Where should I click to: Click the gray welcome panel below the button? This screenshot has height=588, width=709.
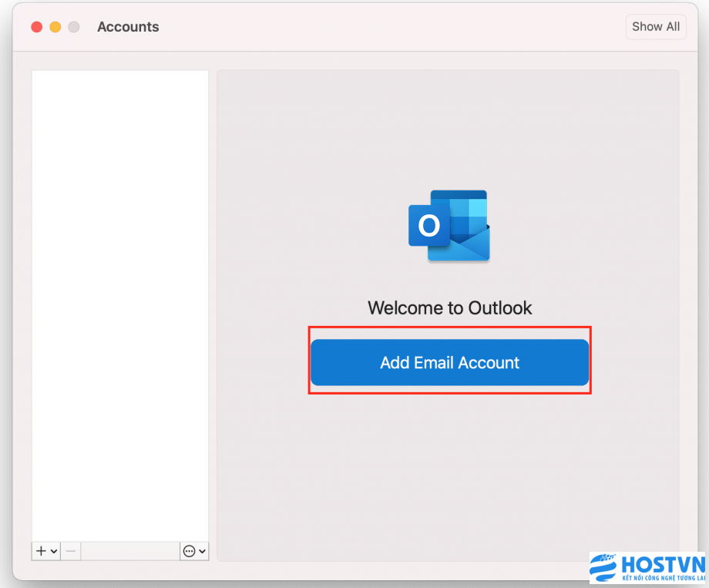[449, 470]
